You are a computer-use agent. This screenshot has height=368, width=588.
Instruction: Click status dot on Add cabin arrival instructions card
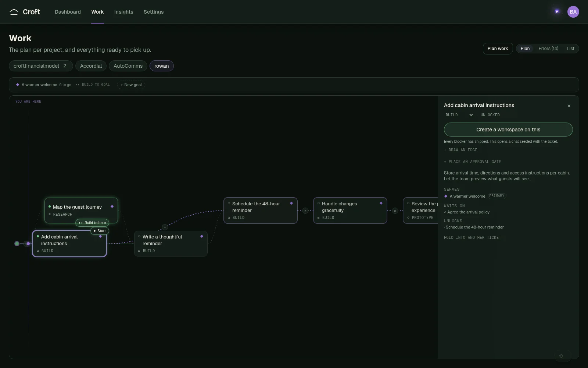[x=38, y=236]
